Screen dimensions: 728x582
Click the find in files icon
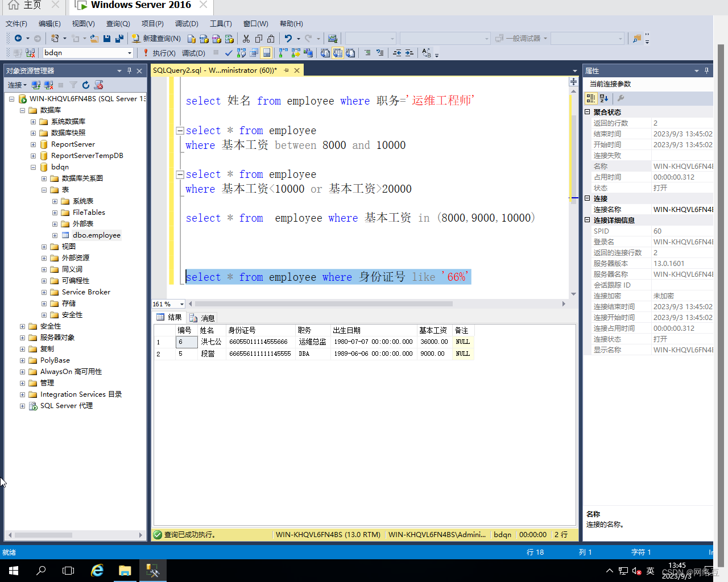[637, 38]
